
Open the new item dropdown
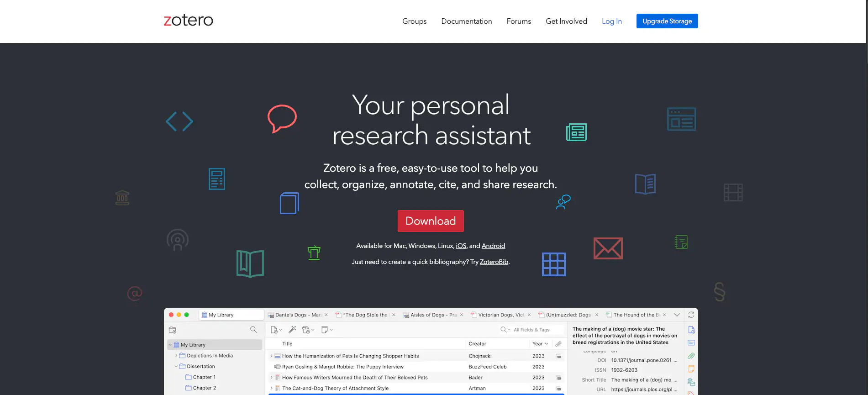pos(276,330)
